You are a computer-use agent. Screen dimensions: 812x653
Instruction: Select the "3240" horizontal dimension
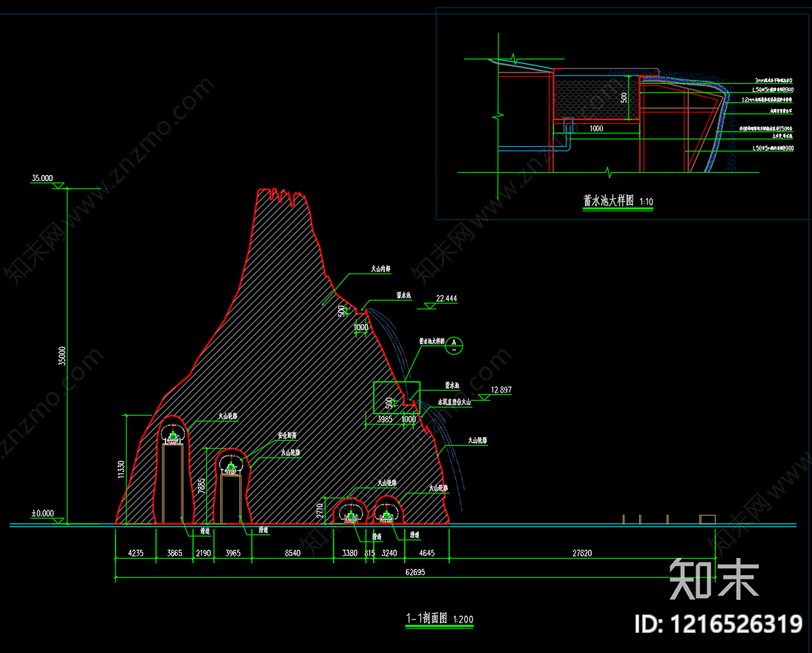(x=389, y=553)
